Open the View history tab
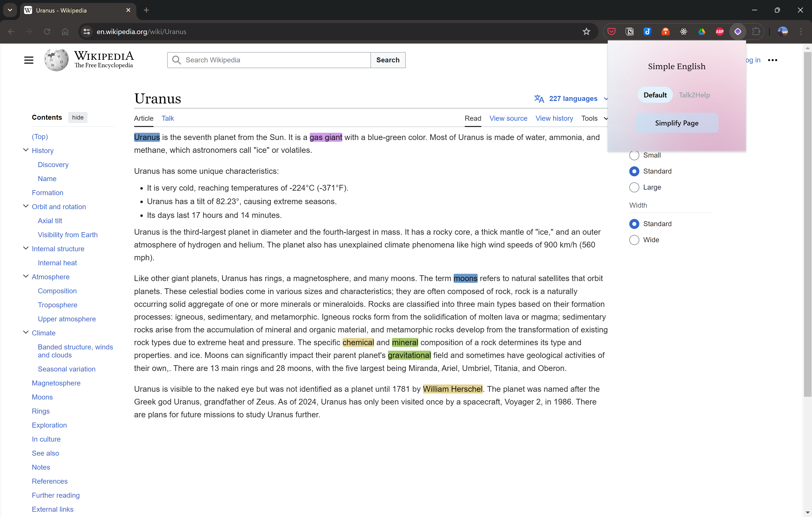The width and height of the screenshot is (812, 517). pyautogui.click(x=554, y=118)
